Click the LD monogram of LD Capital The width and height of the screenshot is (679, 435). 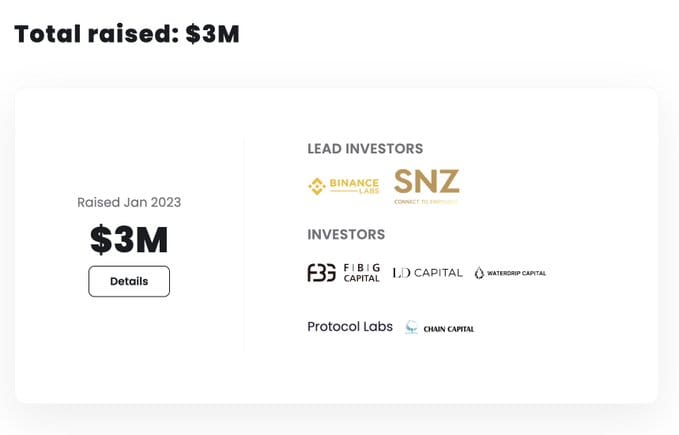point(401,273)
